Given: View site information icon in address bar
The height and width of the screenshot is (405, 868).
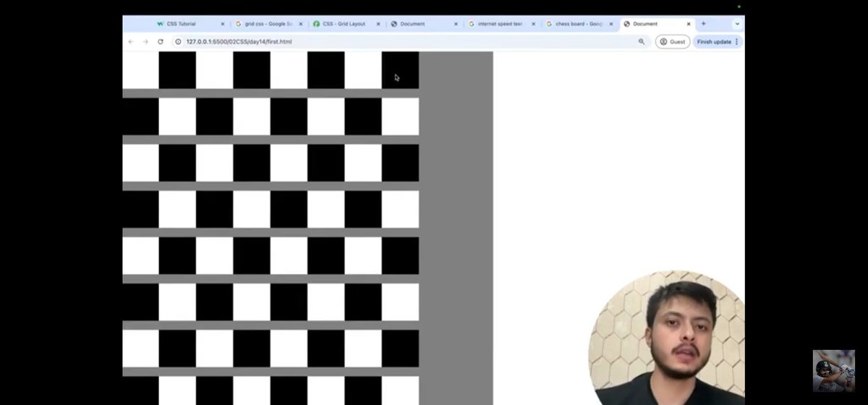Looking at the screenshot, I should (x=178, y=42).
